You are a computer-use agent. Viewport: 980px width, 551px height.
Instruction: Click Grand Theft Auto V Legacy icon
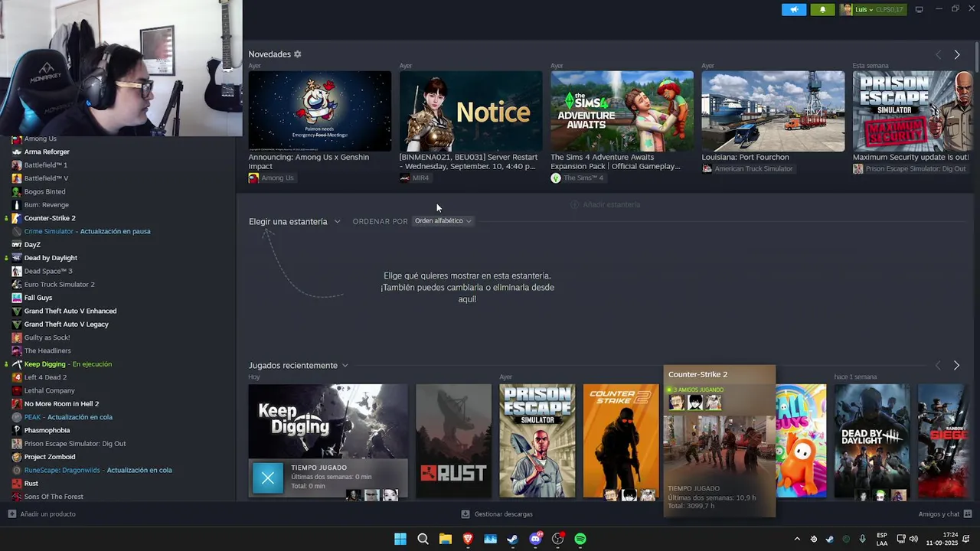(17, 324)
